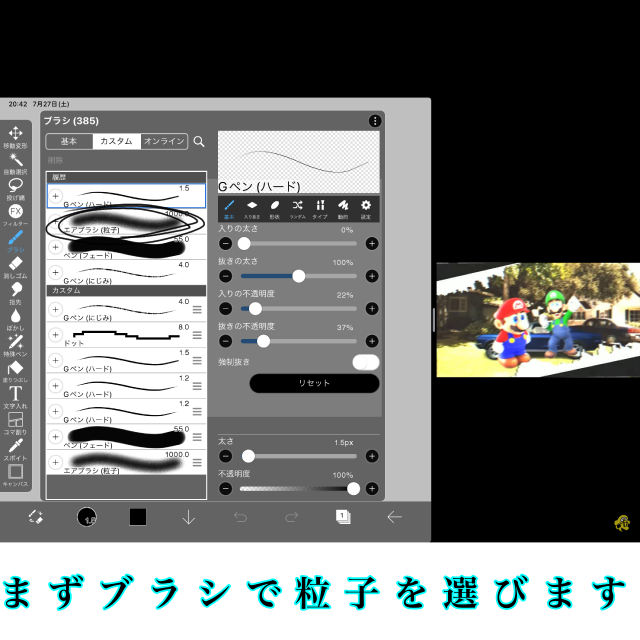Click the 抜きの太さ slider handle
The width and height of the screenshot is (640, 640).
(x=298, y=276)
